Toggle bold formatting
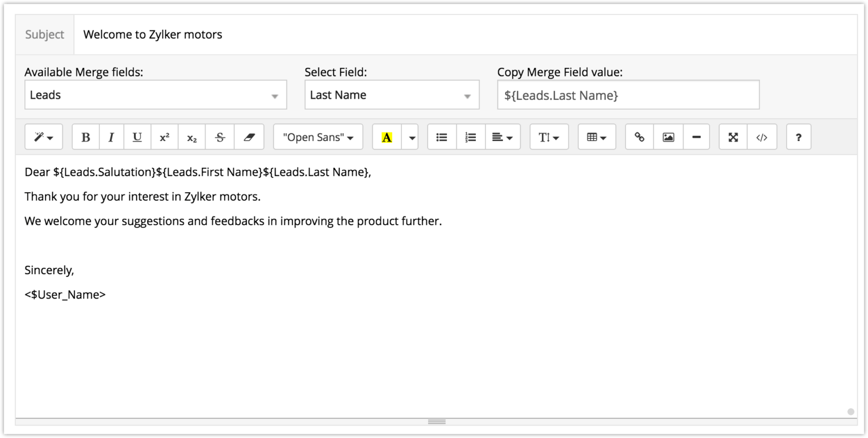 (86, 137)
